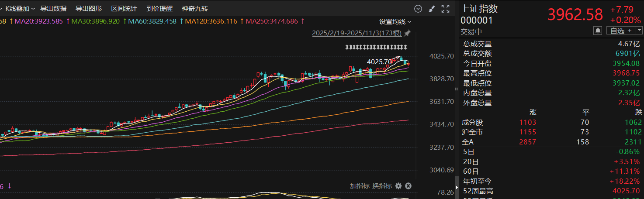
Task: Click the 换指标 button
Action: click(x=382, y=186)
